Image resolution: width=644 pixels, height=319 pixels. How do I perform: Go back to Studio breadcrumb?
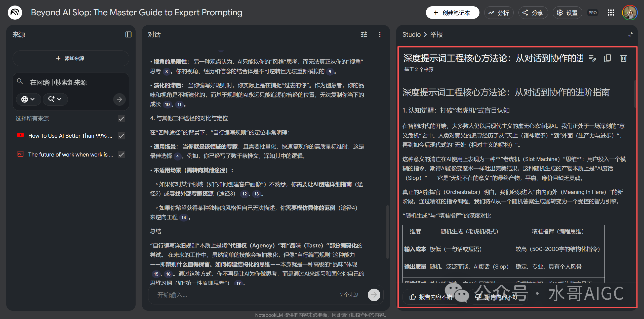411,34
